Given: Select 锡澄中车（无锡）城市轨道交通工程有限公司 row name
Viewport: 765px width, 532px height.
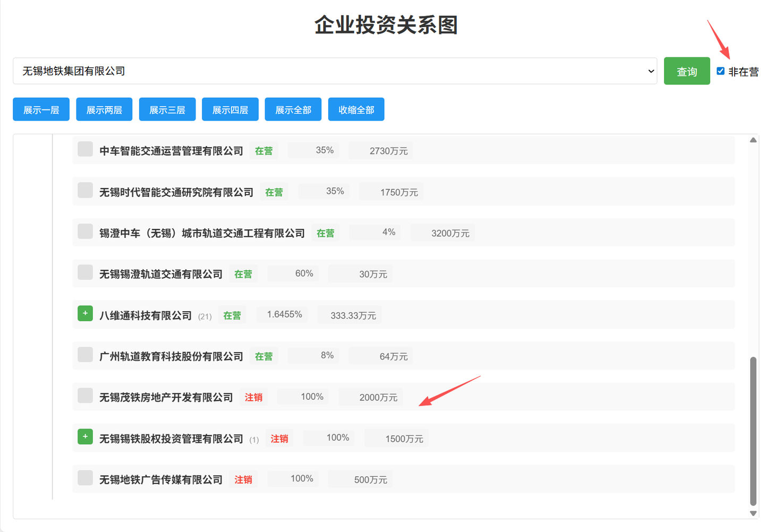Looking at the screenshot, I should 202,233.
